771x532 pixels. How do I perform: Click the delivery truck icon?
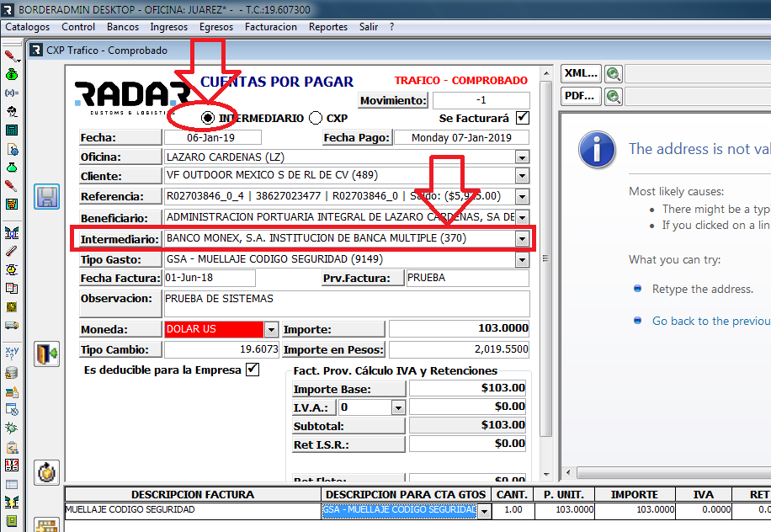tap(12, 326)
